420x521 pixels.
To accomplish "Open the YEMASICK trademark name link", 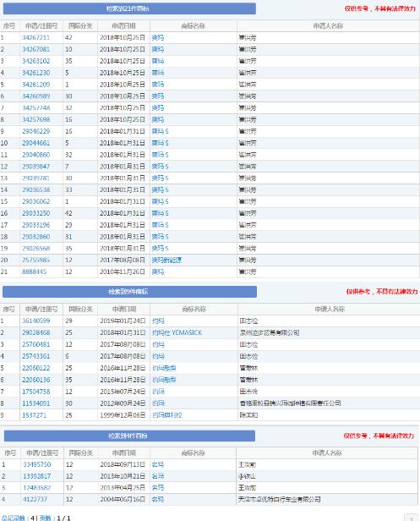I will (x=177, y=332).
